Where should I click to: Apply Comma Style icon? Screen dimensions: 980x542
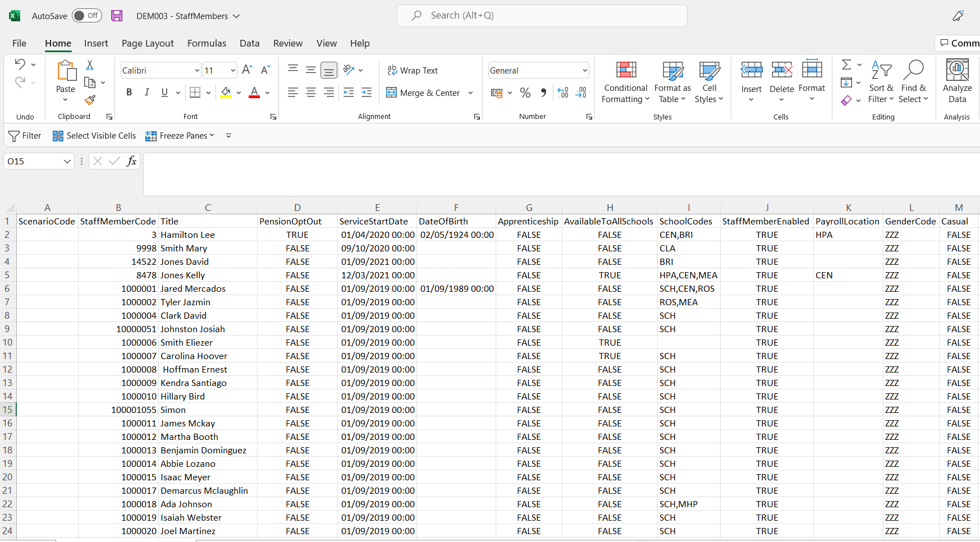click(543, 93)
